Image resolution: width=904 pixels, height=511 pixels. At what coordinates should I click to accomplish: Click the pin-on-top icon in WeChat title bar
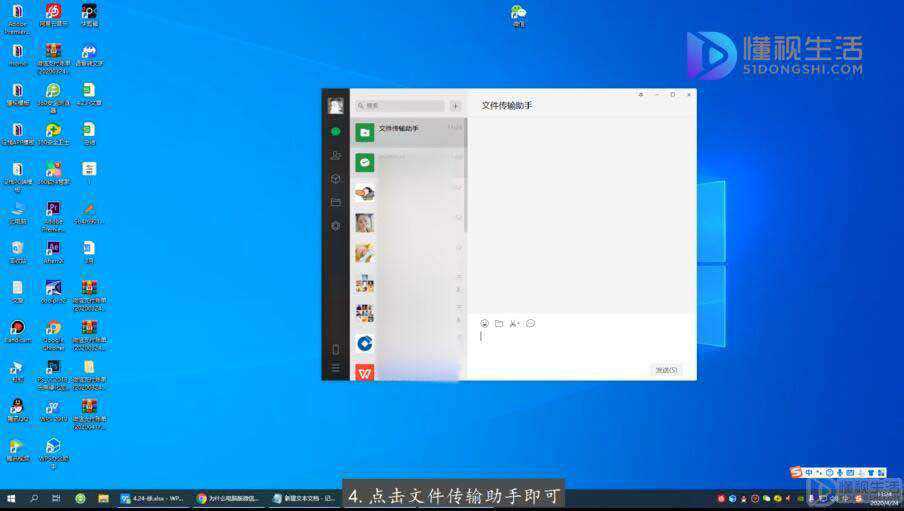(641, 95)
